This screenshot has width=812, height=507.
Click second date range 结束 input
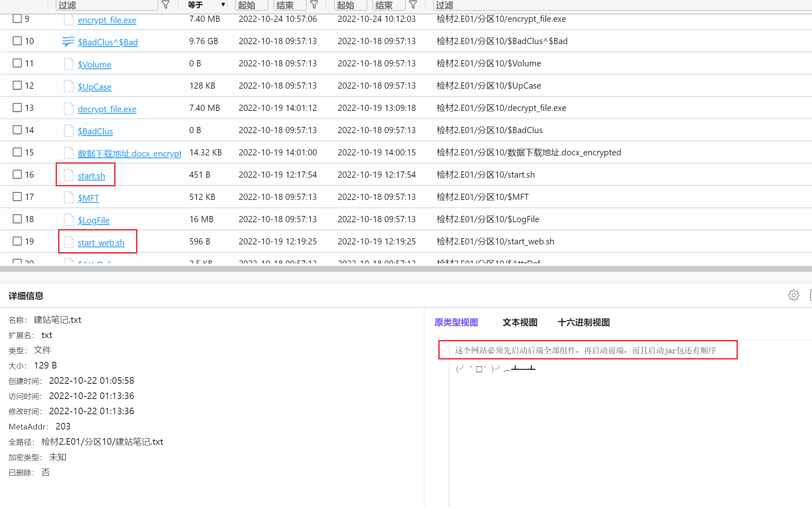tap(389, 5)
